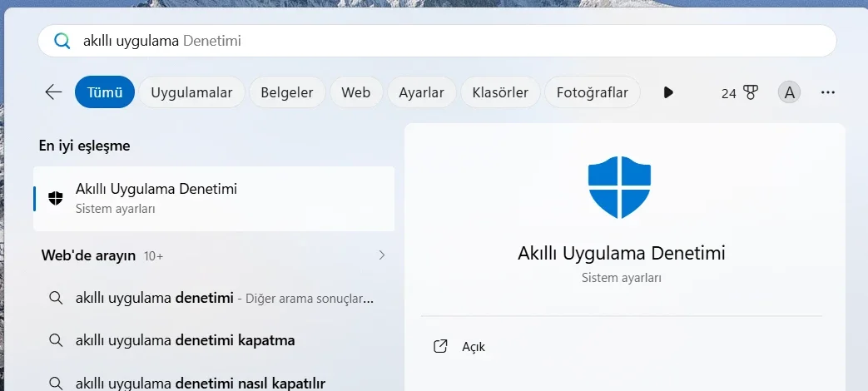868x391 pixels.
Task: Select 'akıllı uygulama denetimi nasıl kapatılır' suggestion
Action: (x=214, y=383)
